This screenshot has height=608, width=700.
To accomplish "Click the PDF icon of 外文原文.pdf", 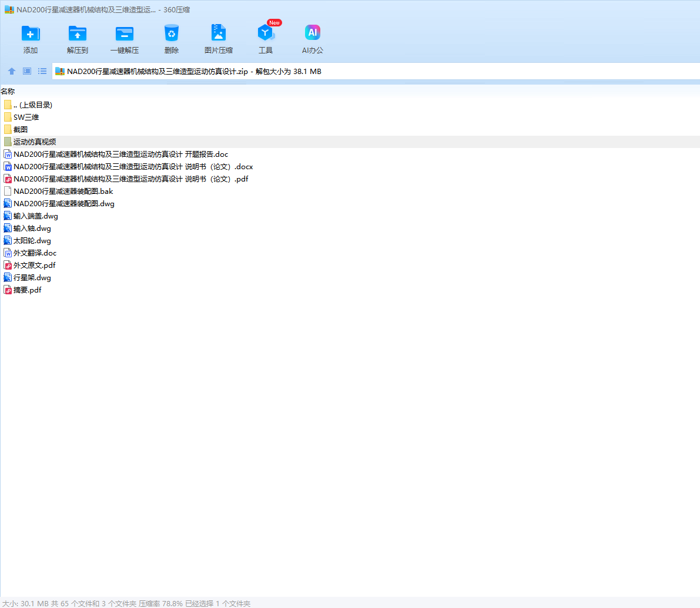I will pos(8,266).
